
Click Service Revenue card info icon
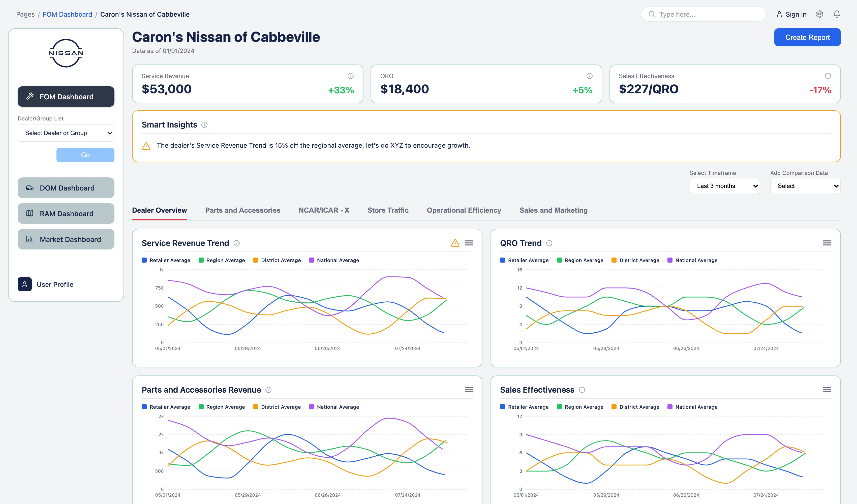pos(350,76)
